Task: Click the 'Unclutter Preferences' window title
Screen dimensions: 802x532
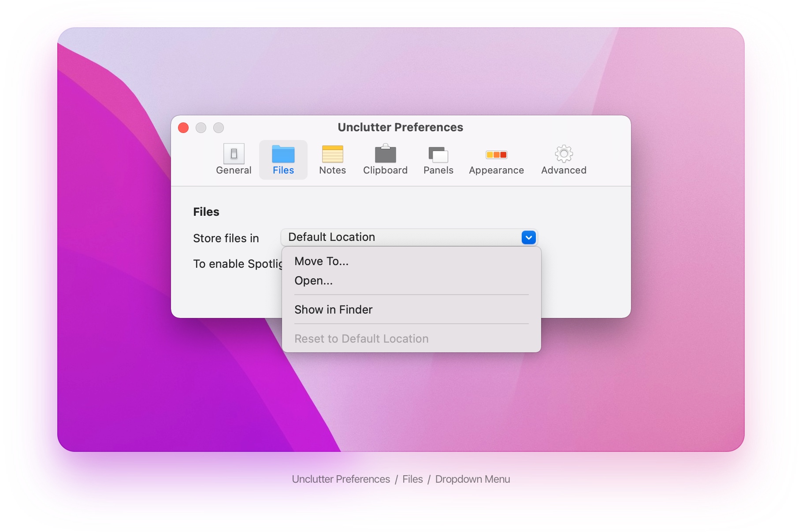Action: tap(400, 127)
